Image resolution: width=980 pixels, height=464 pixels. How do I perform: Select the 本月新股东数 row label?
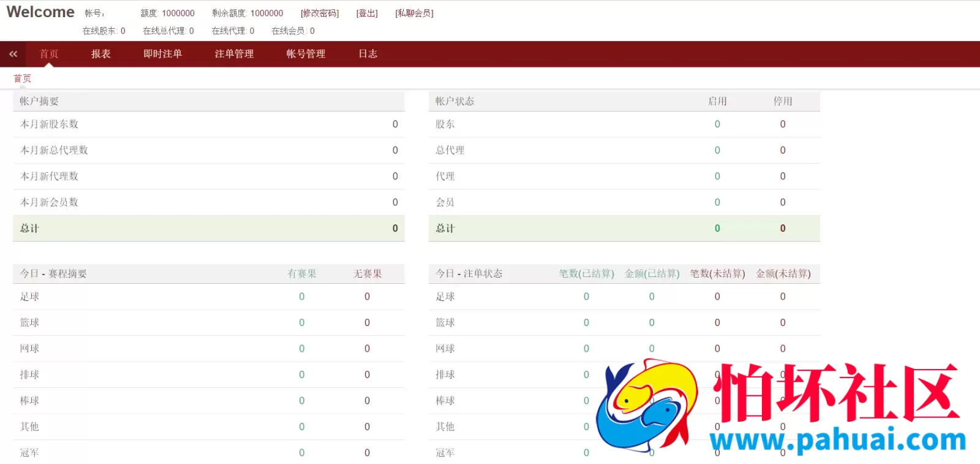(50, 124)
